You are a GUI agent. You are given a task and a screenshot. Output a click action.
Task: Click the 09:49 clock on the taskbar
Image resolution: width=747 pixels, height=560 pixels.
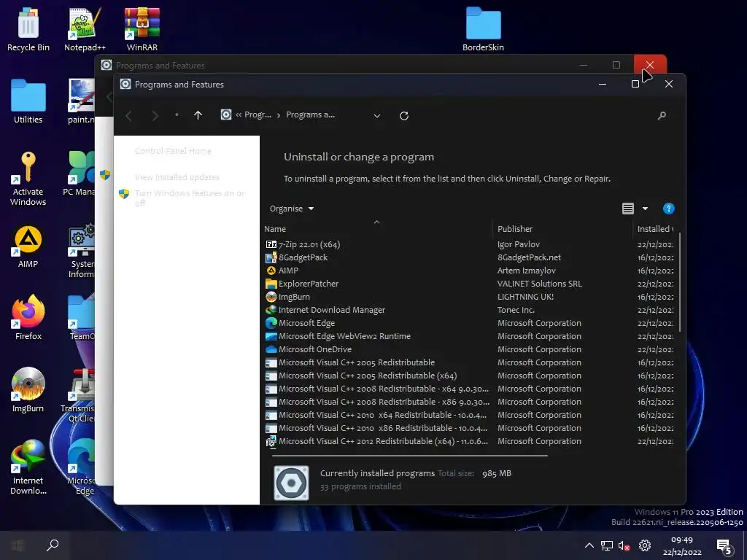tap(682, 540)
